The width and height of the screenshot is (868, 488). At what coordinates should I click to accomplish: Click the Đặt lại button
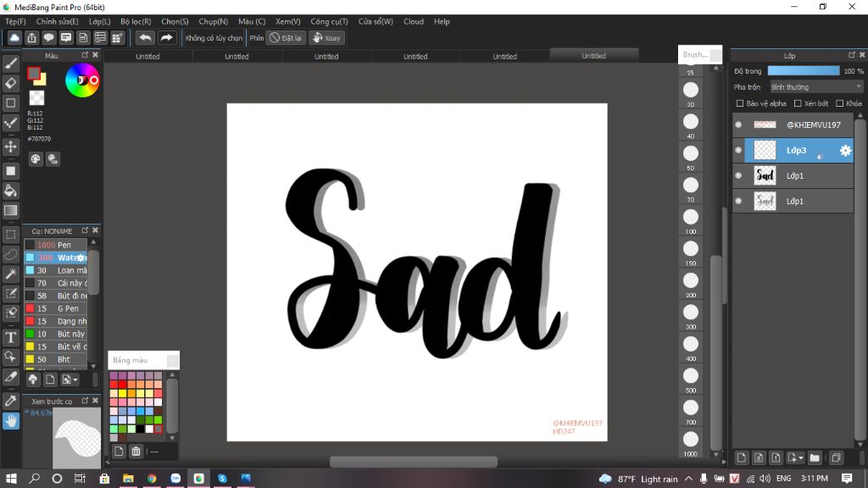click(x=286, y=37)
